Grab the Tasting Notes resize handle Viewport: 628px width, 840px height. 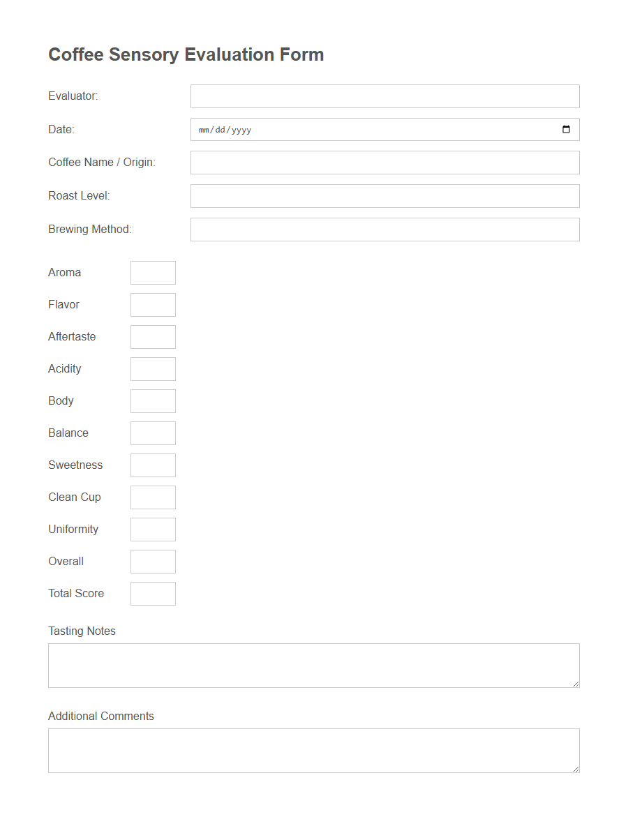576,684
